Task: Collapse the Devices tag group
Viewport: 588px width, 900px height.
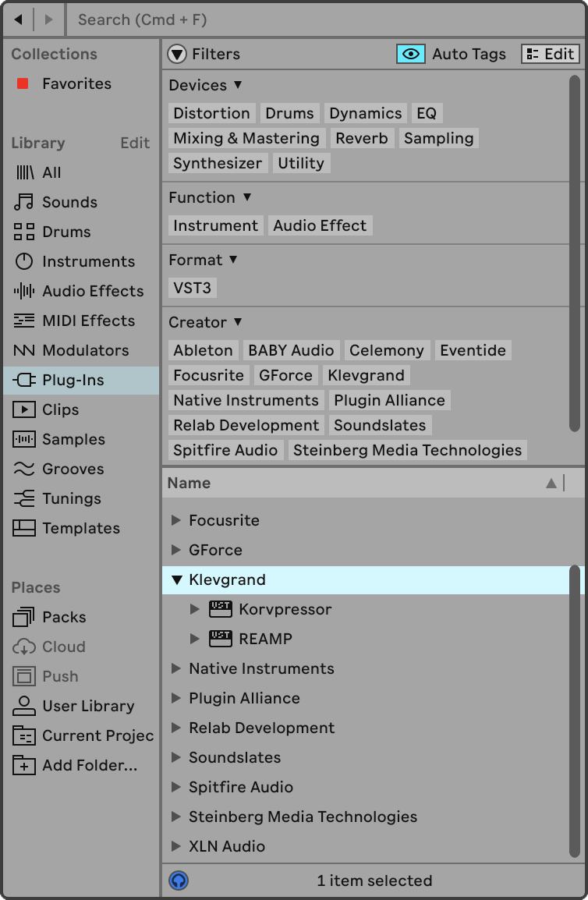Action: pos(238,85)
